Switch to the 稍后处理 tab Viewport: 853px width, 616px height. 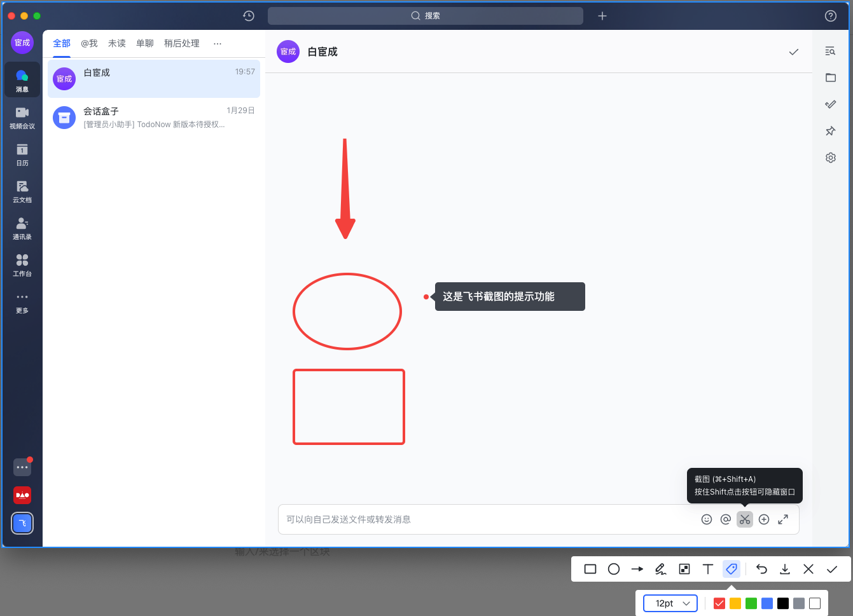(182, 43)
